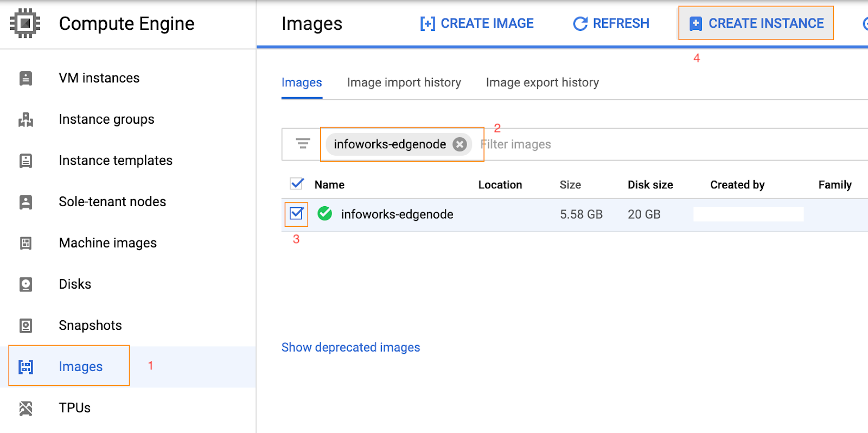The width and height of the screenshot is (868, 433).
Task: Click the Compute Engine chip icon
Action: 25,23
